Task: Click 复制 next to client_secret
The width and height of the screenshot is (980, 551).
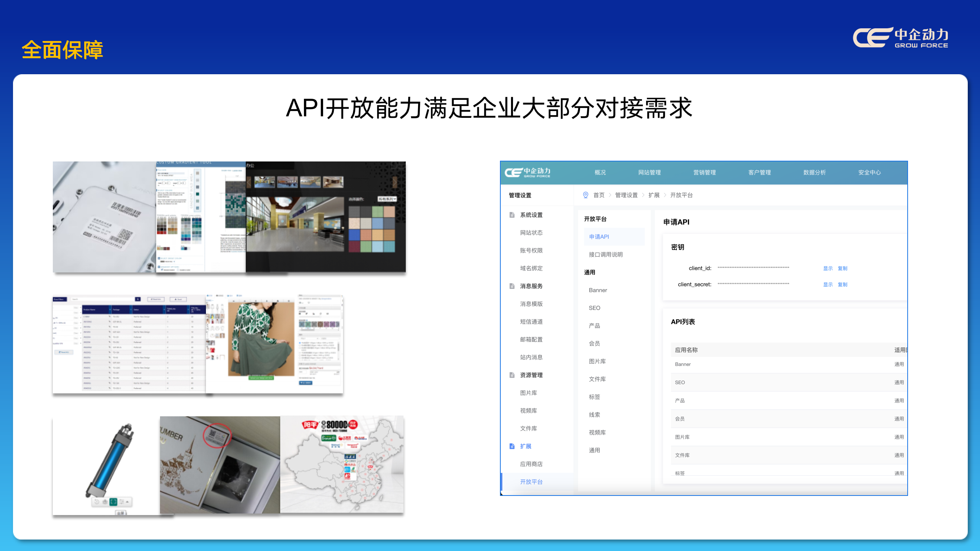Action: pyautogui.click(x=842, y=285)
